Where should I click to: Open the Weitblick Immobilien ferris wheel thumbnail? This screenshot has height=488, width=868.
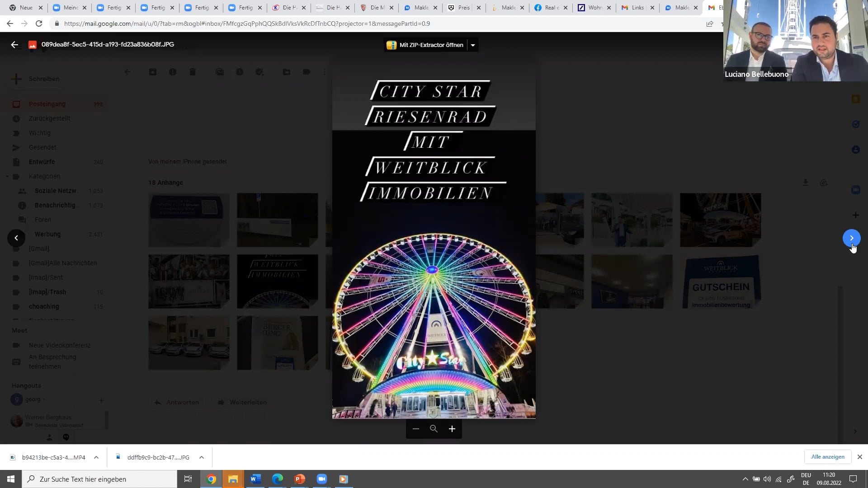[278, 282]
